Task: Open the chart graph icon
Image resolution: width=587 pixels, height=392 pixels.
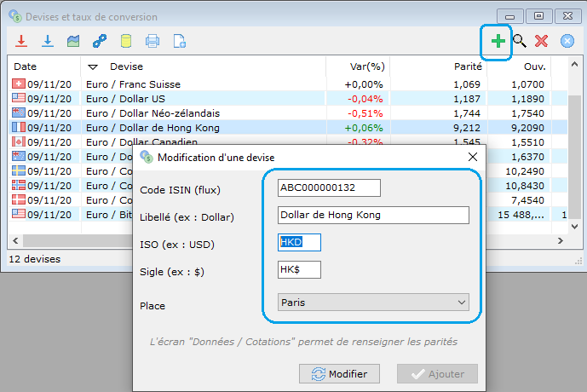Action: [x=73, y=41]
